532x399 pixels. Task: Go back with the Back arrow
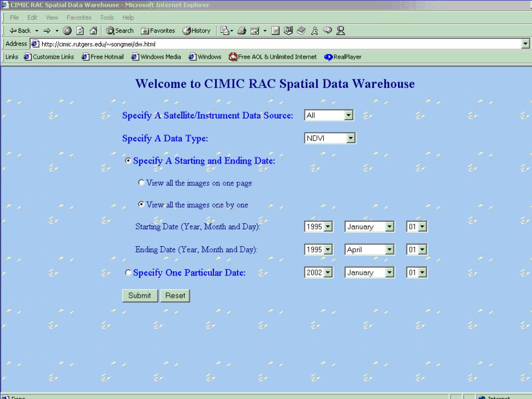pyautogui.click(x=20, y=31)
